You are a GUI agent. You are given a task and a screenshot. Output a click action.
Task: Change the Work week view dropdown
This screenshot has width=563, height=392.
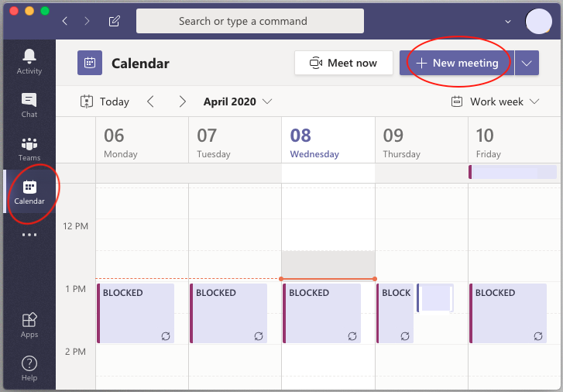point(495,101)
